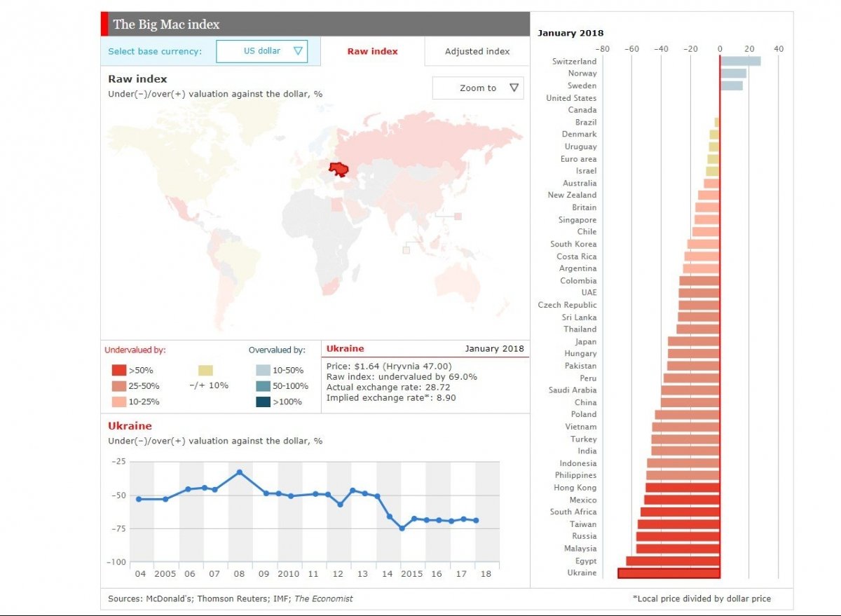This screenshot has height=616, width=841.
Task: Click the 'Select base currency:' label
Action: point(155,51)
